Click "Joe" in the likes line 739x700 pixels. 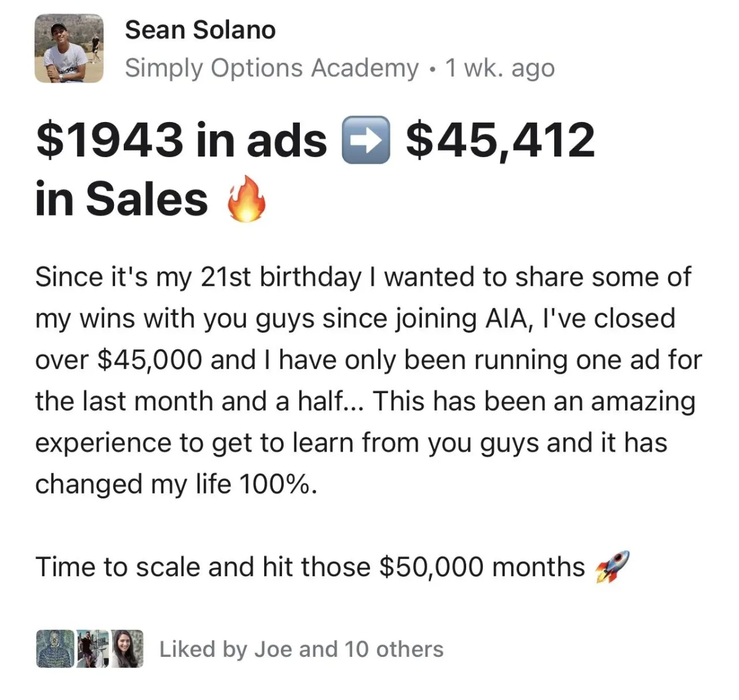[x=273, y=649]
